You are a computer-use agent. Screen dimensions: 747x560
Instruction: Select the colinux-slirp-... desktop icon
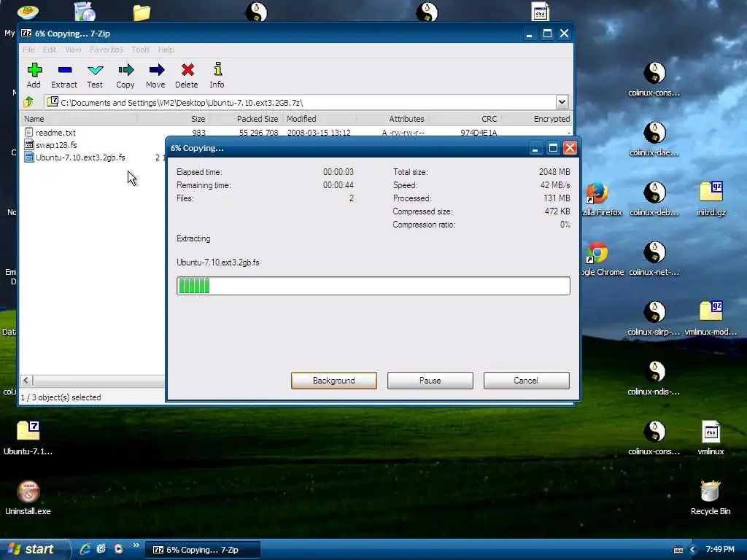click(x=654, y=319)
